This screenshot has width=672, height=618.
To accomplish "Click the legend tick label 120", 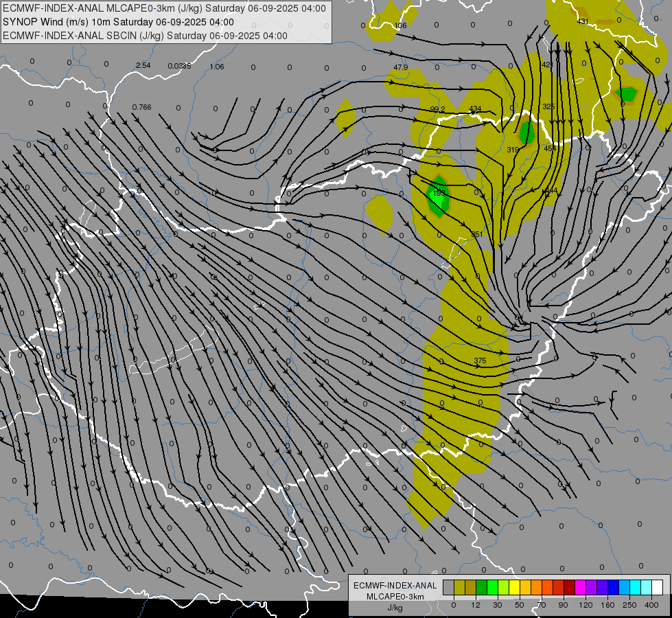I will click(x=586, y=605).
